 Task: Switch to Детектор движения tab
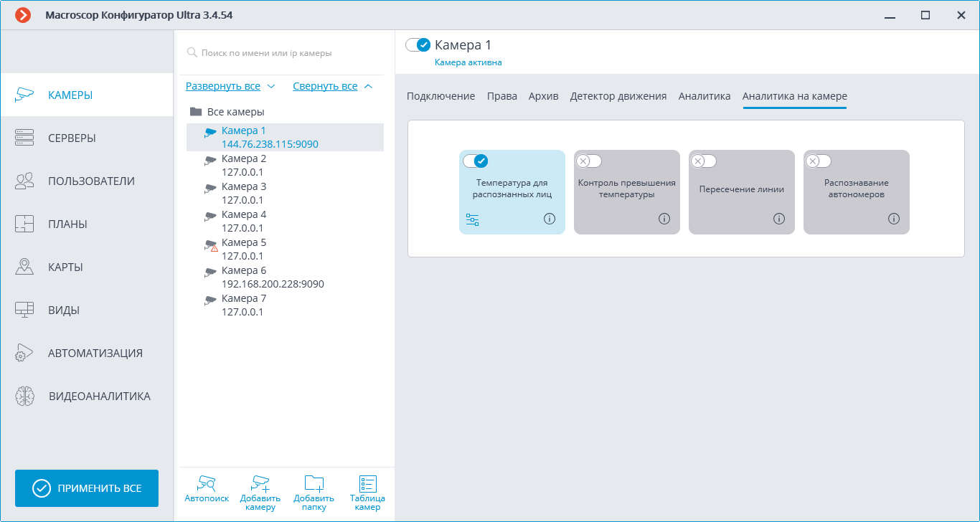618,96
